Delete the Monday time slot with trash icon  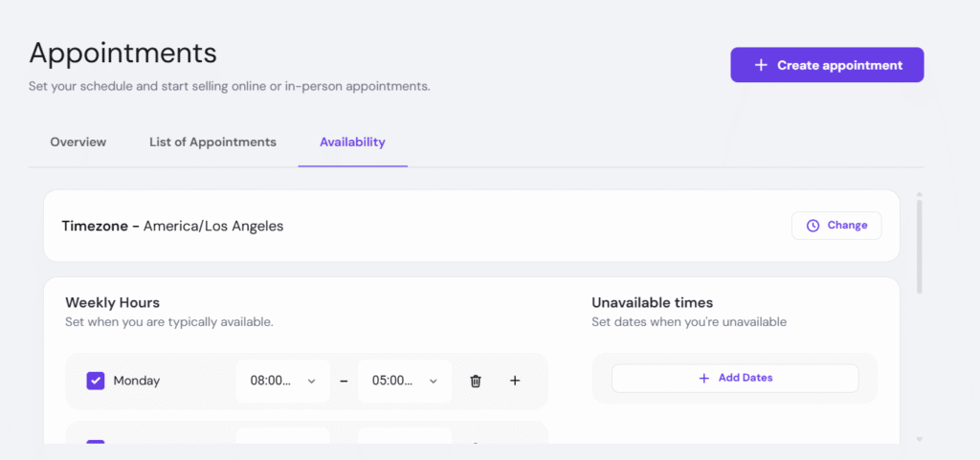[x=476, y=381]
